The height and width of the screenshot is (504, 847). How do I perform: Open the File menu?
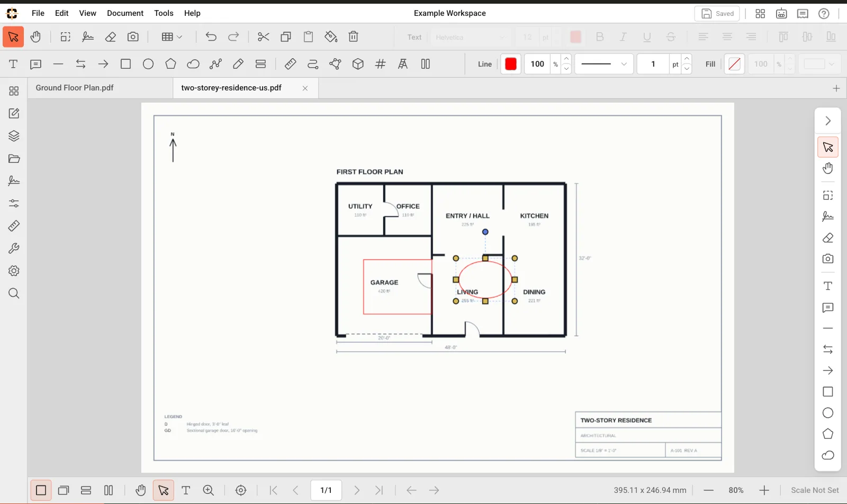(x=38, y=13)
